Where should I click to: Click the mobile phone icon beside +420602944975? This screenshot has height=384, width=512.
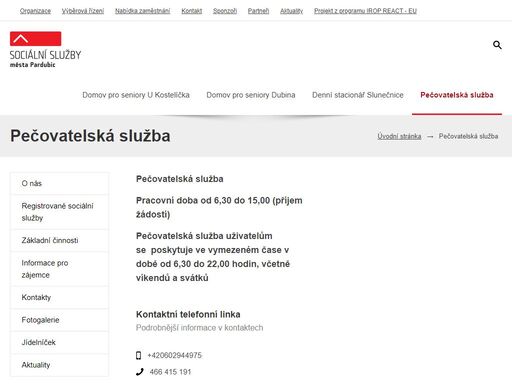point(139,355)
